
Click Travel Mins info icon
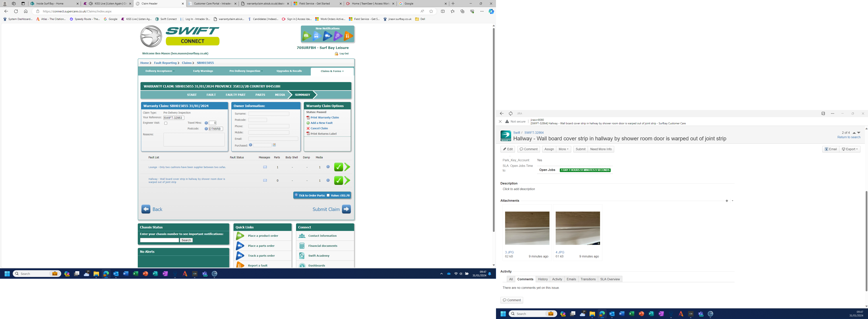point(206,123)
